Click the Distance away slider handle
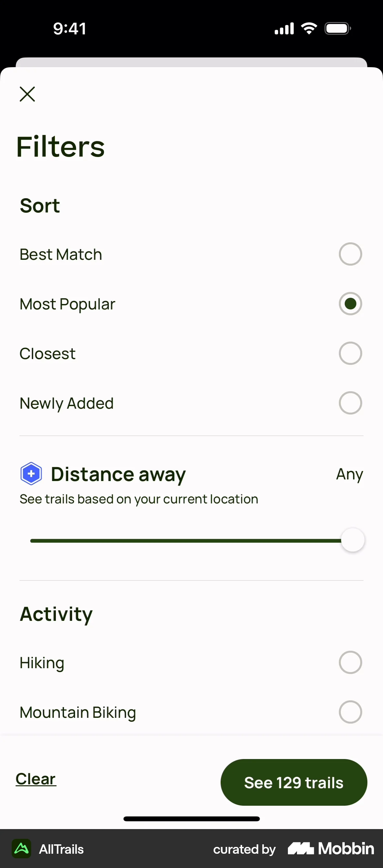 click(x=352, y=540)
